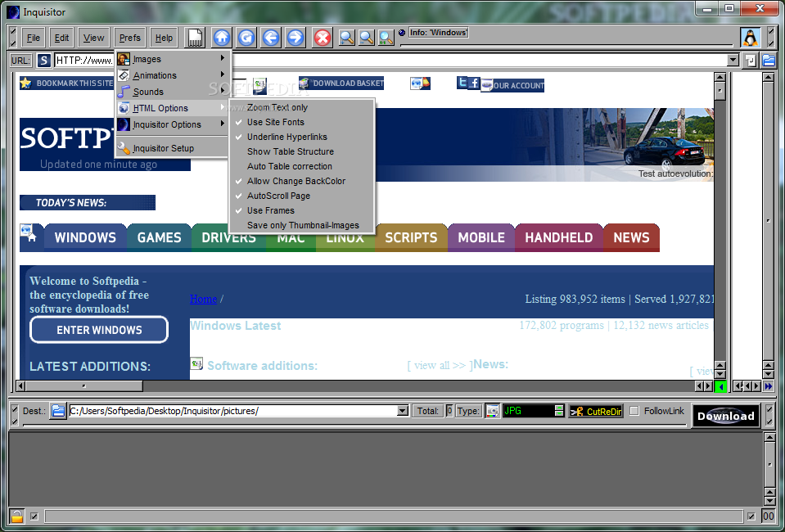Image resolution: width=785 pixels, height=532 pixels.
Task: Change file type with the JPG stepper
Action: [x=559, y=411]
